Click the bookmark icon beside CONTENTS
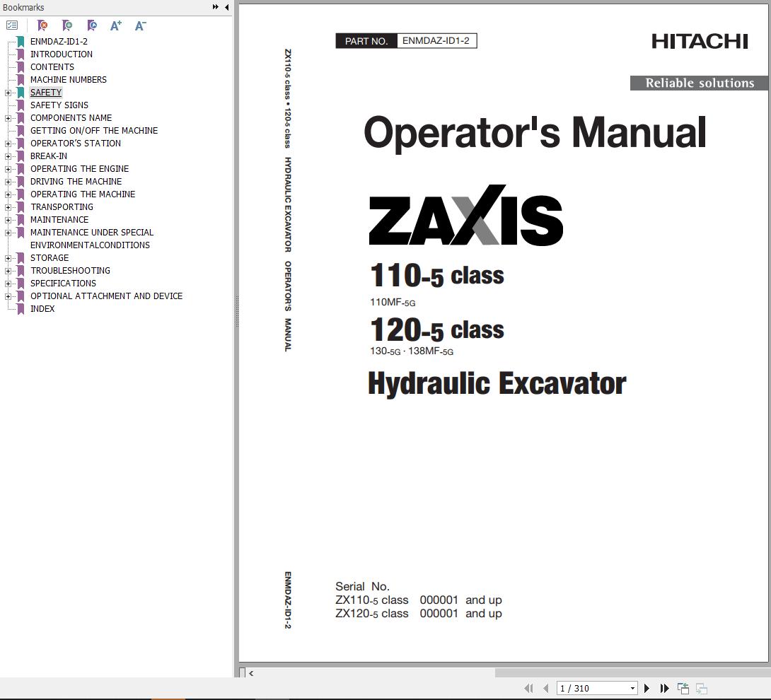771x700 pixels. 21,67
